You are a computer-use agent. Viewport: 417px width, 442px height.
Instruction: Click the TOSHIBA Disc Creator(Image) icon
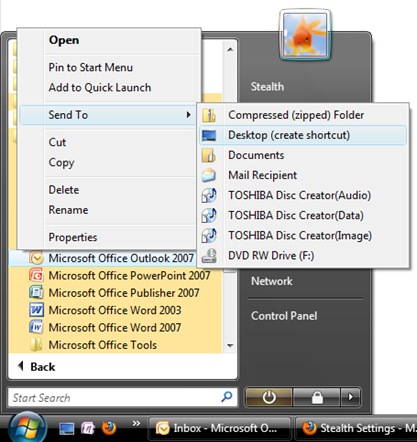pos(209,235)
